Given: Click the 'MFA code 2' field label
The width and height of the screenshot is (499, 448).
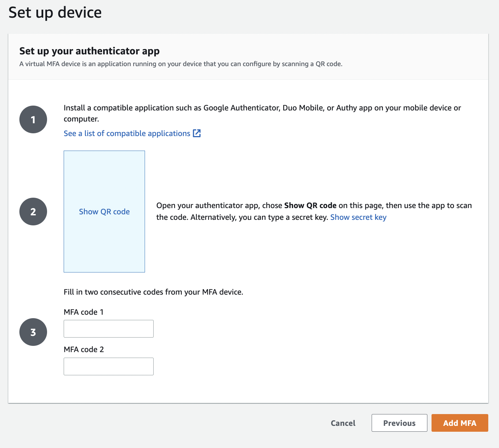Looking at the screenshot, I should (84, 349).
